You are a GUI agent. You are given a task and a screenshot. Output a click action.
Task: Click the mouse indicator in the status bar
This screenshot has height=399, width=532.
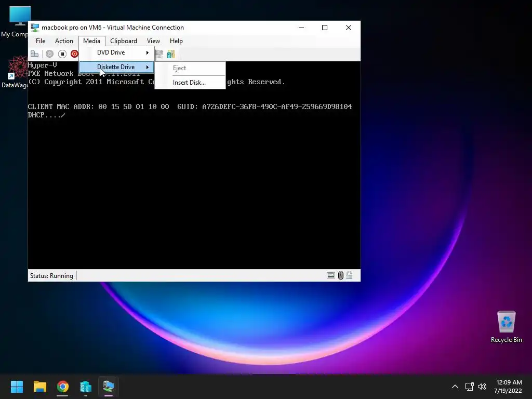341,275
